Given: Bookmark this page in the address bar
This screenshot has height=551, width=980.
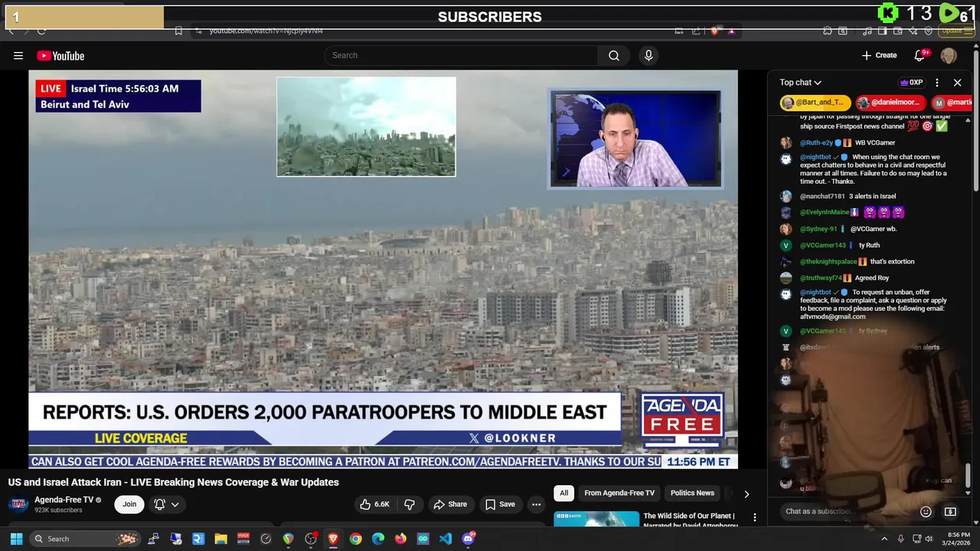Looking at the screenshot, I should [x=178, y=31].
